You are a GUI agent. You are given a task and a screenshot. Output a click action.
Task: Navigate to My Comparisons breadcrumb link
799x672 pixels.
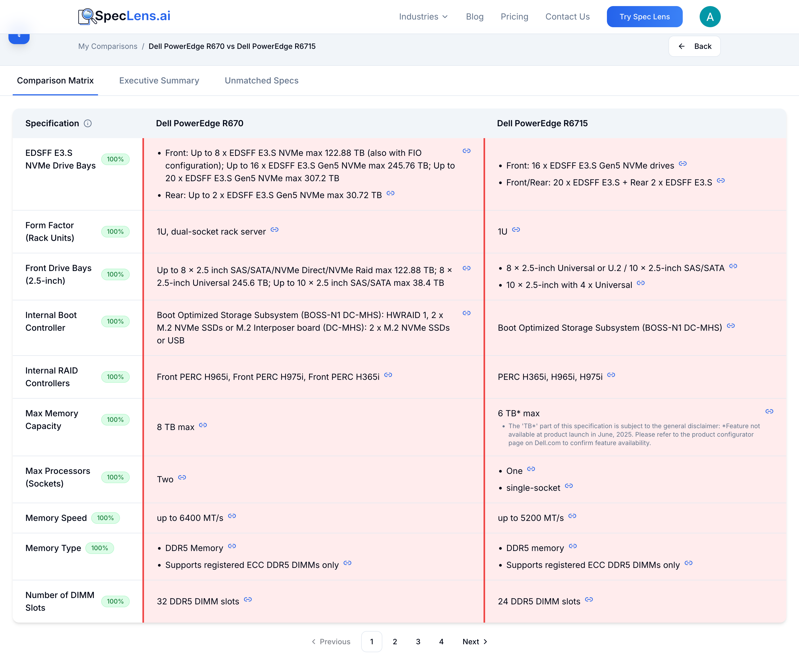click(x=108, y=46)
